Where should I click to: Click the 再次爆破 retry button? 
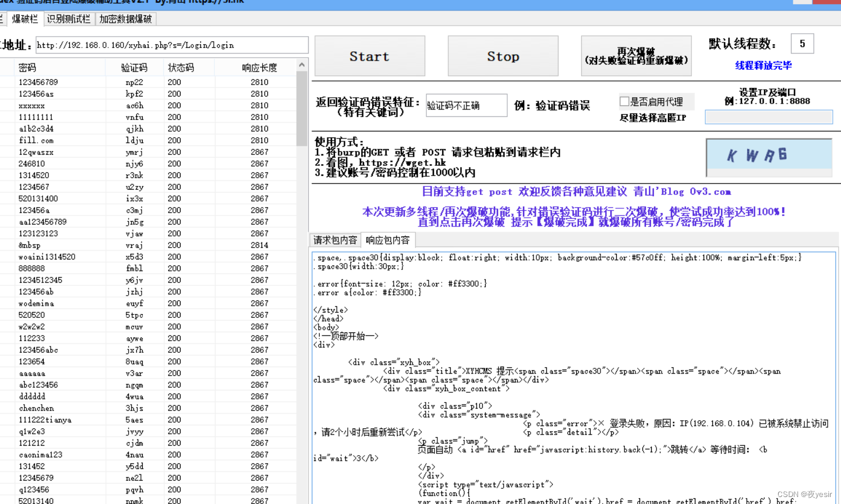click(636, 56)
